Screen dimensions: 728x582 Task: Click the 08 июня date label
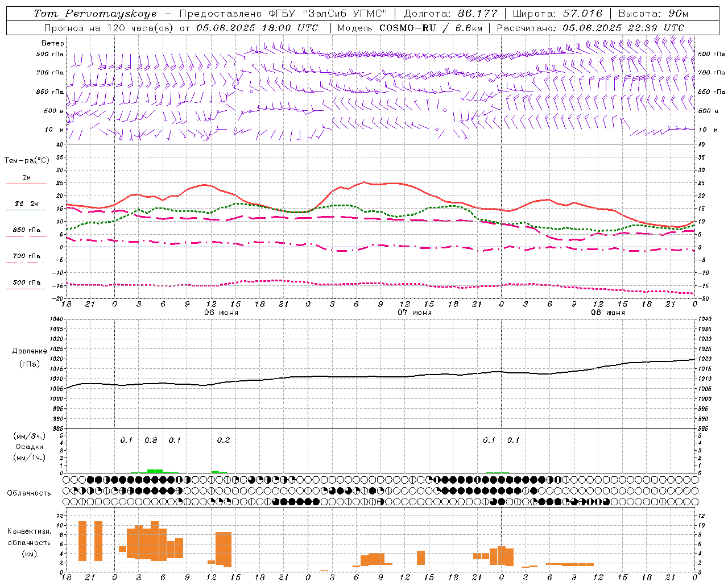coord(608,313)
